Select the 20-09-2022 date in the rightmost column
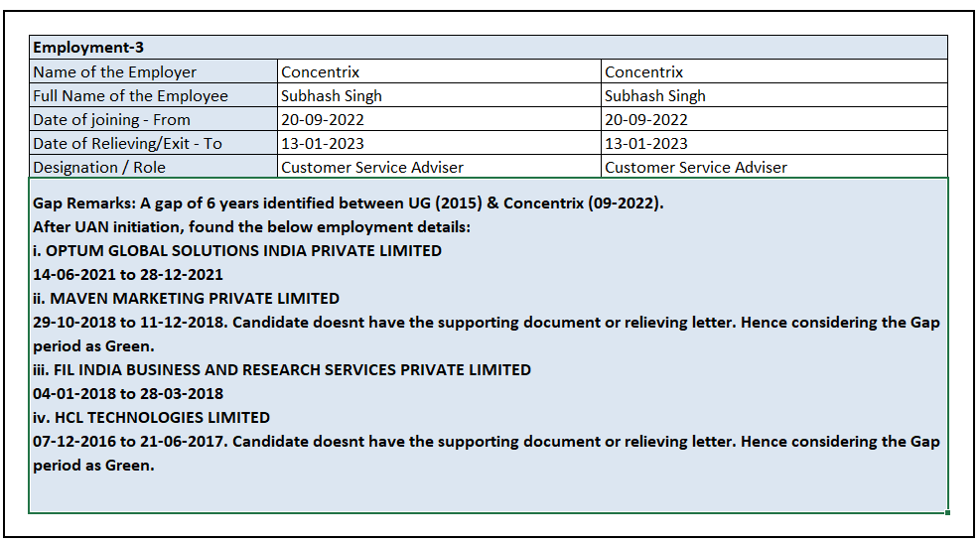 point(773,119)
